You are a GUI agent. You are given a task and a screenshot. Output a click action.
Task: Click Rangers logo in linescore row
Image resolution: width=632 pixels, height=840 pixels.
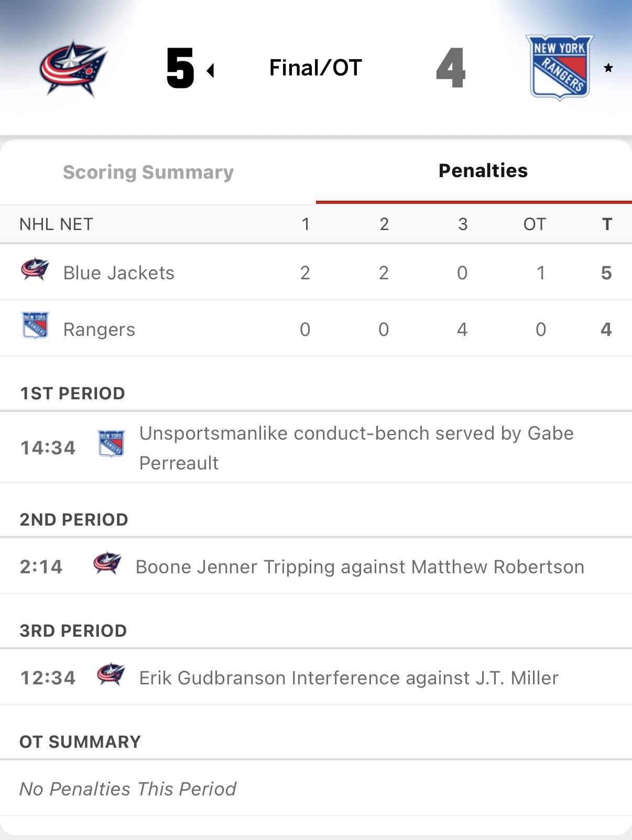coord(35,325)
